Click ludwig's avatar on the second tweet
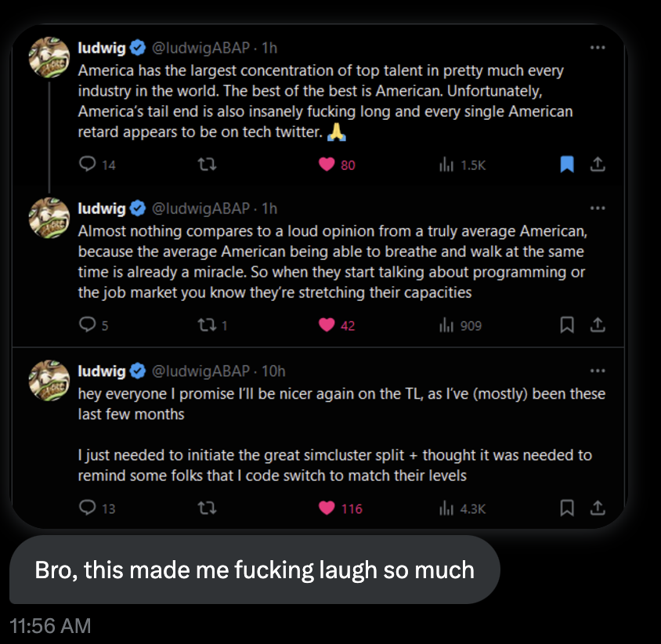 pos(49,217)
